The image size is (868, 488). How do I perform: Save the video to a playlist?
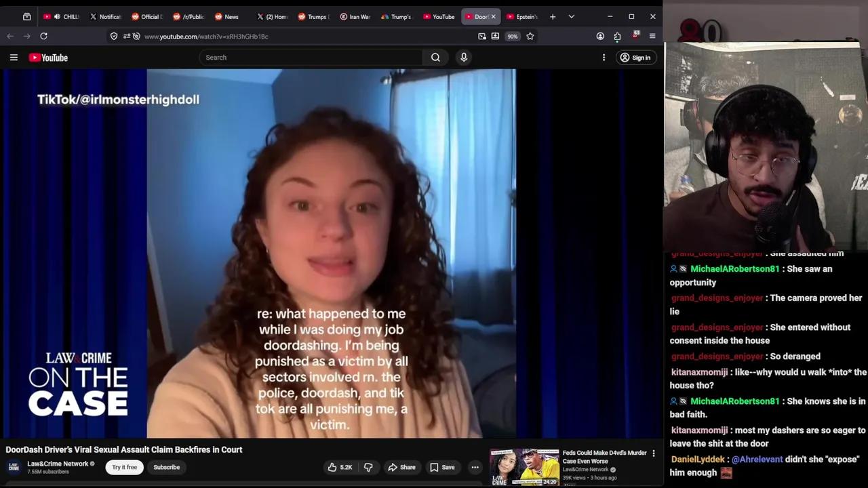pyautogui.click(x=441, y=467)
